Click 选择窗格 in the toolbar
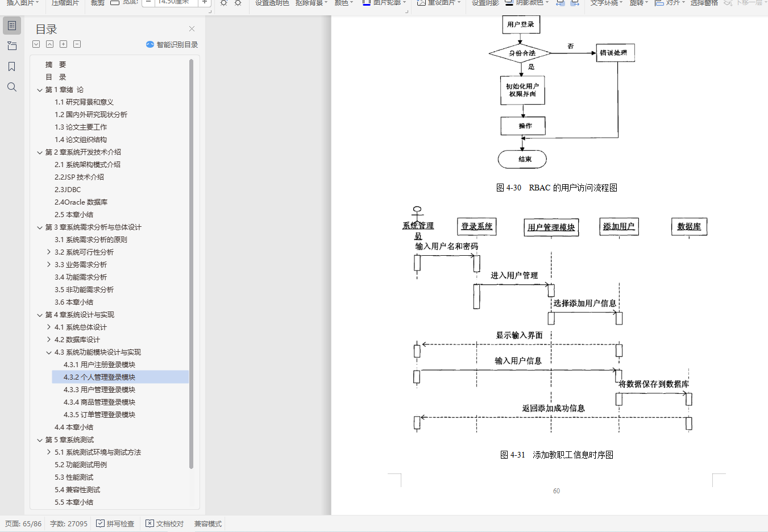The height and width of the screenshot is (532, 768). [704, 3]
